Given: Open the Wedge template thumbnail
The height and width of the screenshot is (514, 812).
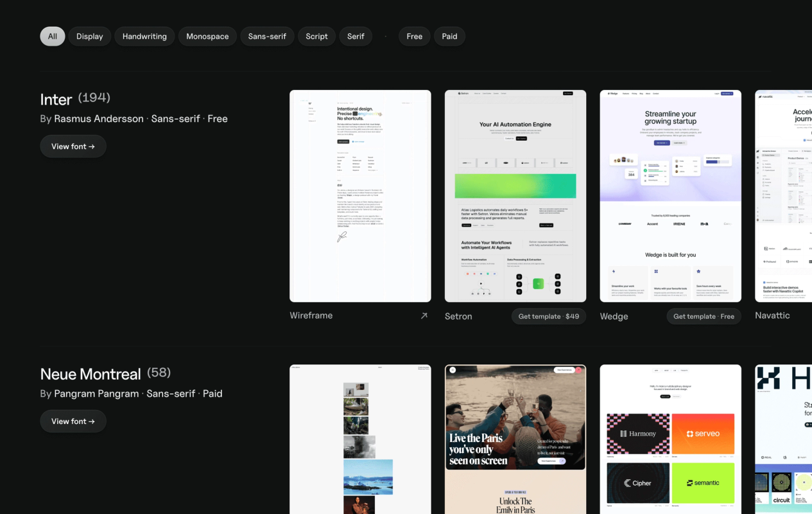Looking at the screenshot, I should [671, 196].
